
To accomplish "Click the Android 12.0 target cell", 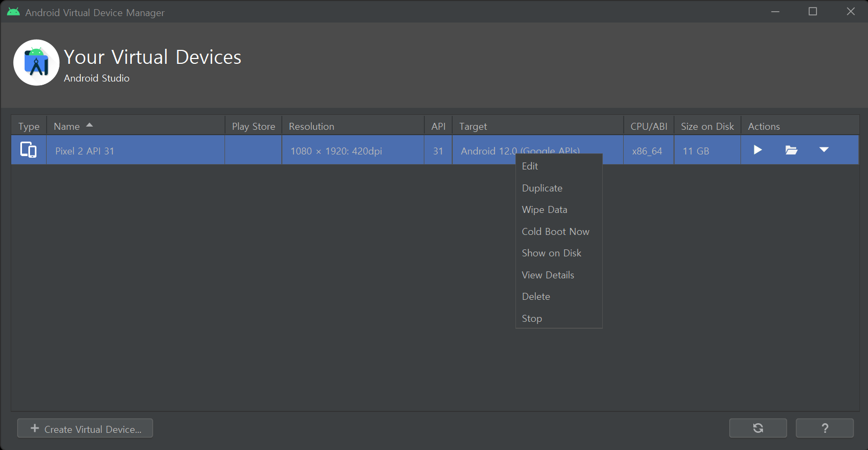I will [x=538, y=149].
